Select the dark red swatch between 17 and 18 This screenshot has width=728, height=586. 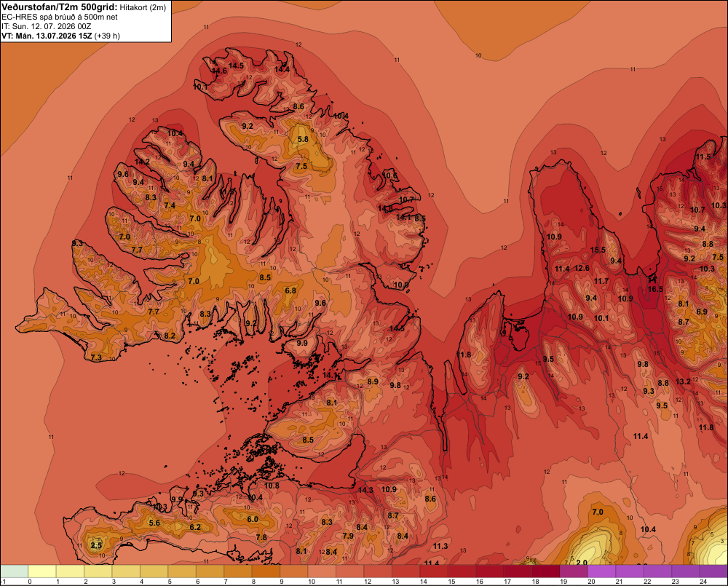pyautogui.click(x=518, y=571)
